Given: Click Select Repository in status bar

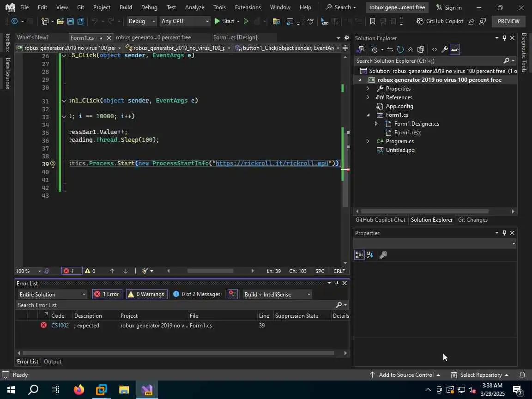Looking at the screenshot, I should click(x=479, y=375).
